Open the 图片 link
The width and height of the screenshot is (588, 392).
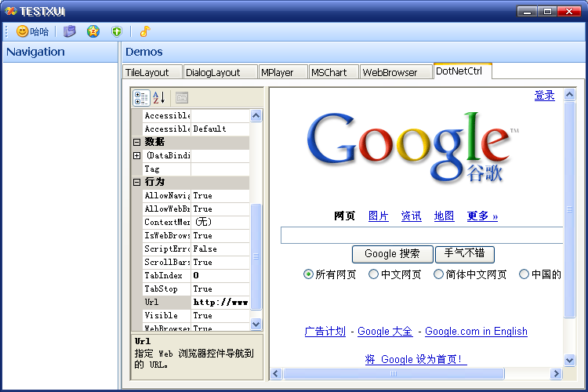click(x=379, y=216)
